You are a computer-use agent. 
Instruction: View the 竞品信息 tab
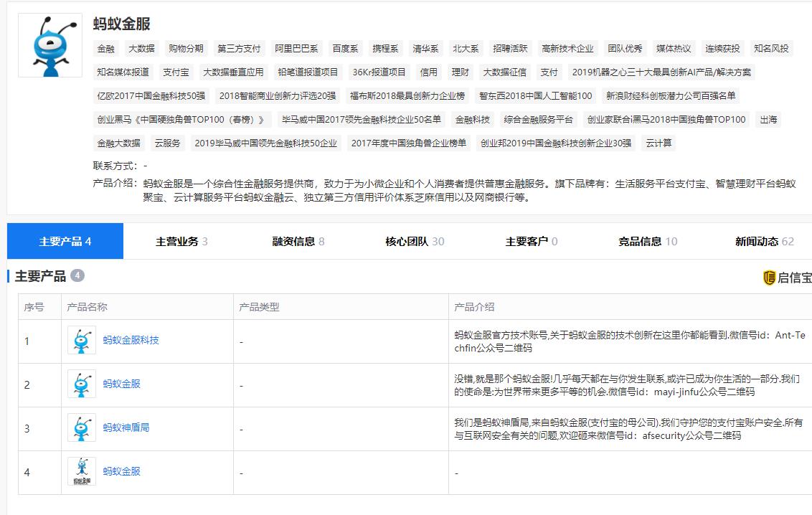click(x=648, y=241)
